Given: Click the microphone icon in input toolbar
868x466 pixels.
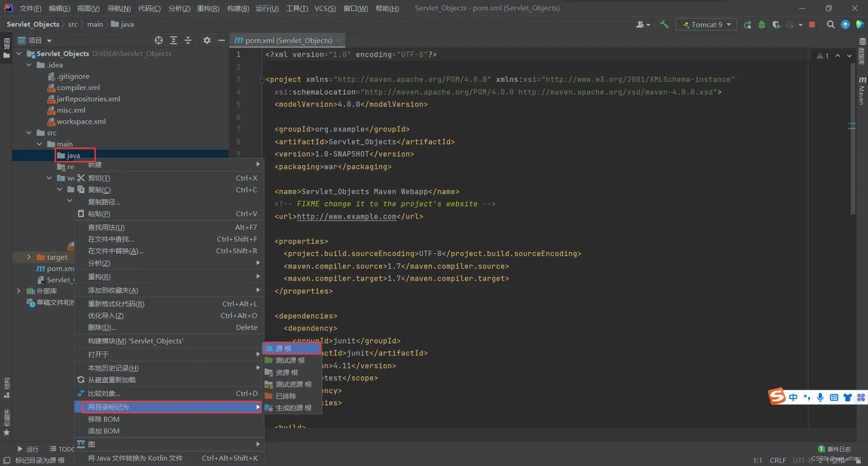Looking at the screenshot, I should (820, 397).
